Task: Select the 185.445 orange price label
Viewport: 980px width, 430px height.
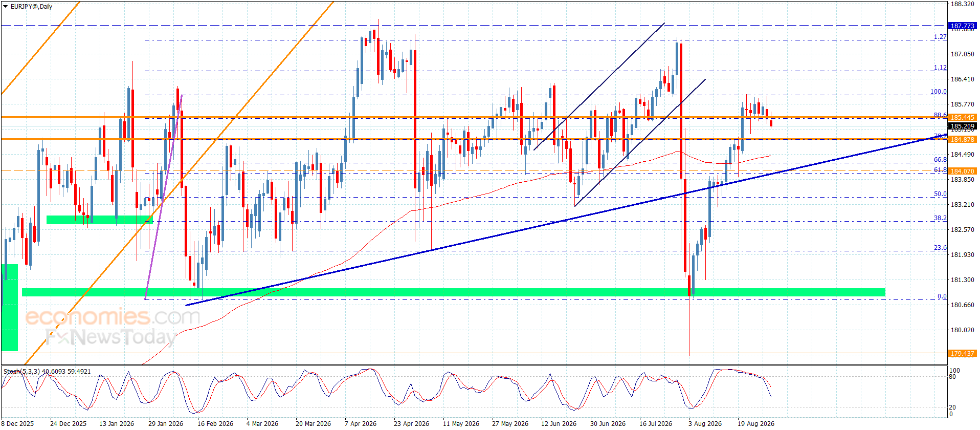Action: [x=962, y=117]
